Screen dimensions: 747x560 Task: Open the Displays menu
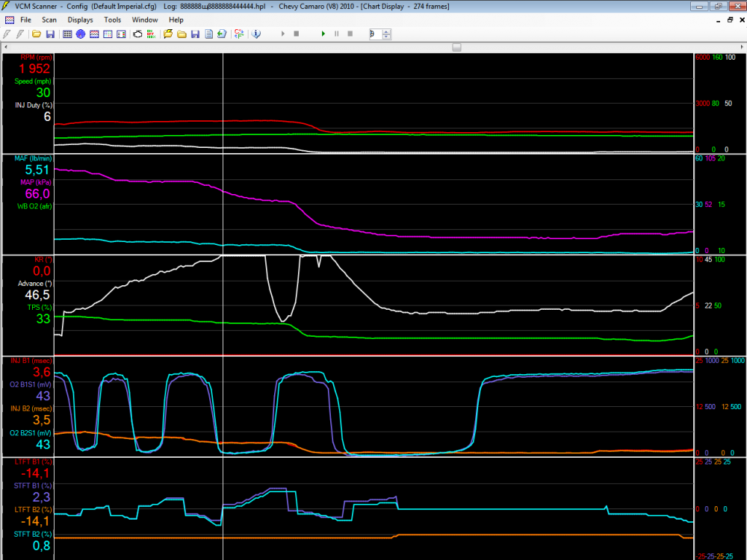click(80, 19)
